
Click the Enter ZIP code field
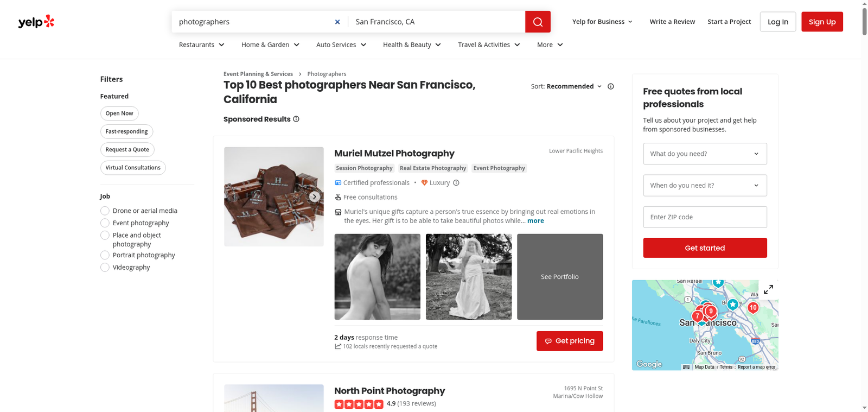(x=705, y=217)
